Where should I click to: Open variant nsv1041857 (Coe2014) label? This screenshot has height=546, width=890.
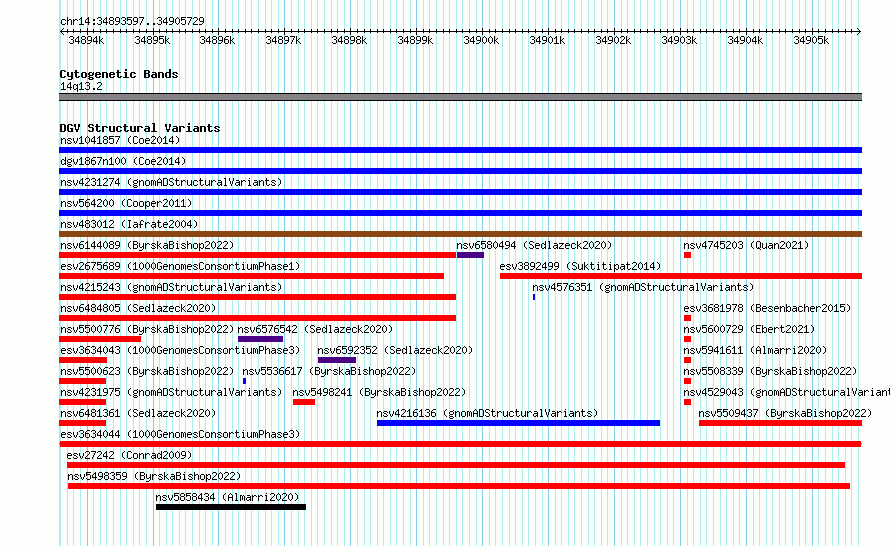click(120, 140)
